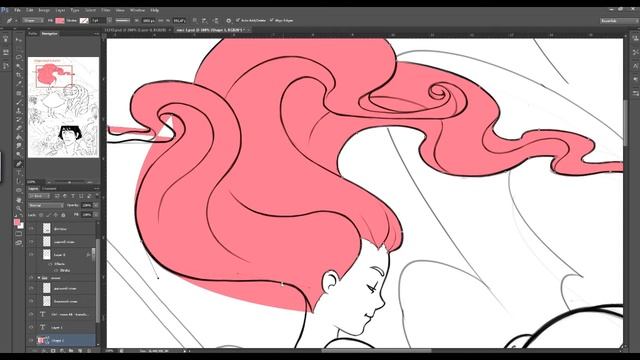Open stroke type dropdown in options bar
The image size is (640, 360).
point(122,20)
